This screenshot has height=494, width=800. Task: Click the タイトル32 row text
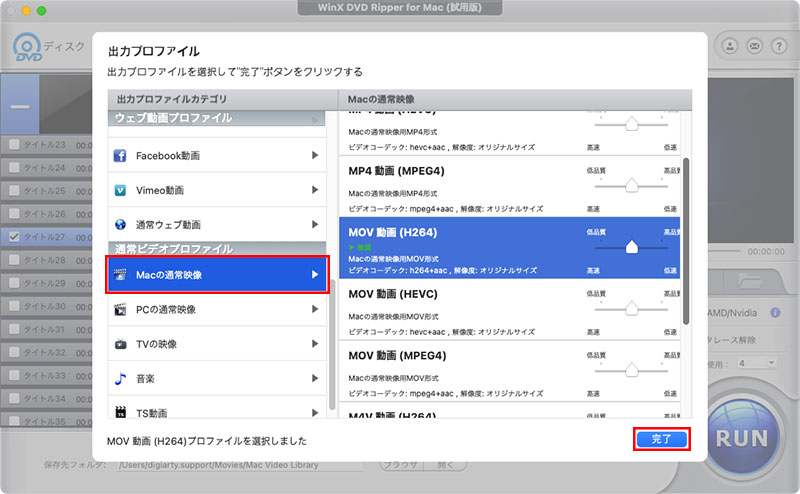[45, 352]
